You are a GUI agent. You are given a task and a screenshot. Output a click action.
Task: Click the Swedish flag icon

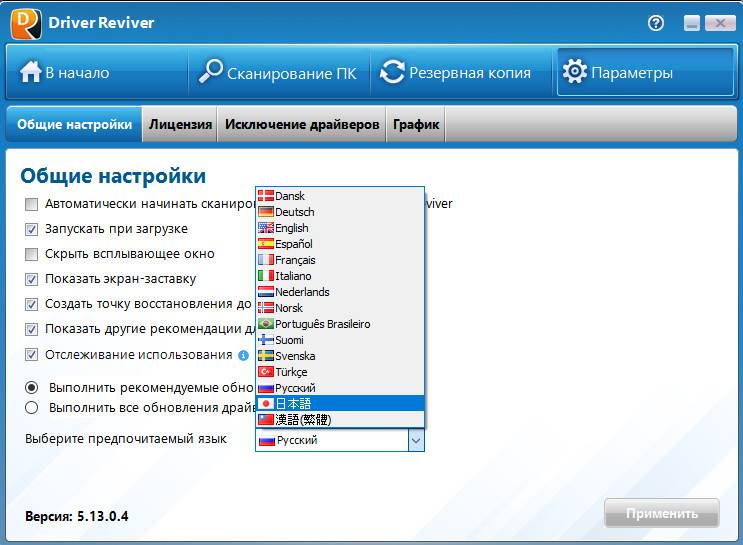pyautogui.click(x=266, y=356)
